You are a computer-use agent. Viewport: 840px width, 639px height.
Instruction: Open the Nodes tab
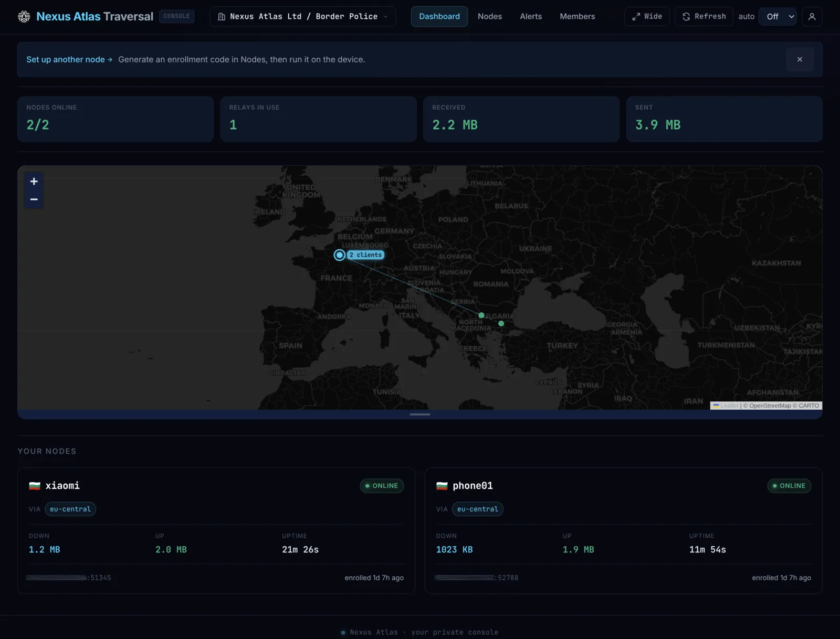490,17
